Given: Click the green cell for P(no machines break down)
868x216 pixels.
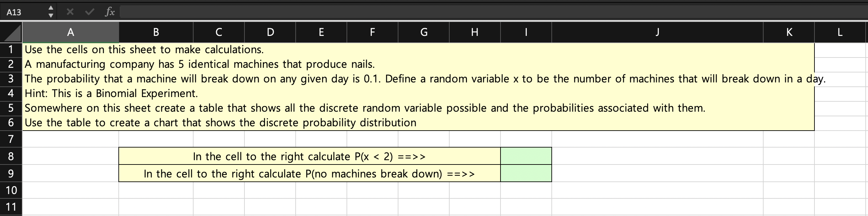Looking at the screenshot, I should pos(526,173).
